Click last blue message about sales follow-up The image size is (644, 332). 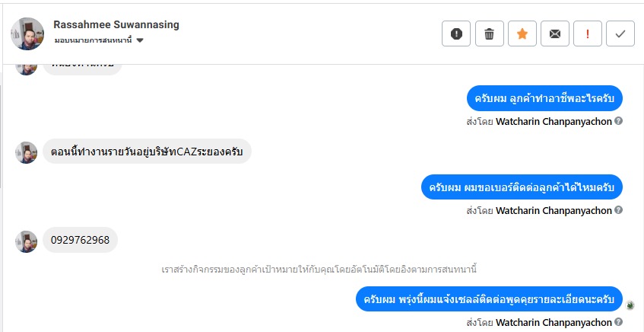point(490,299)
